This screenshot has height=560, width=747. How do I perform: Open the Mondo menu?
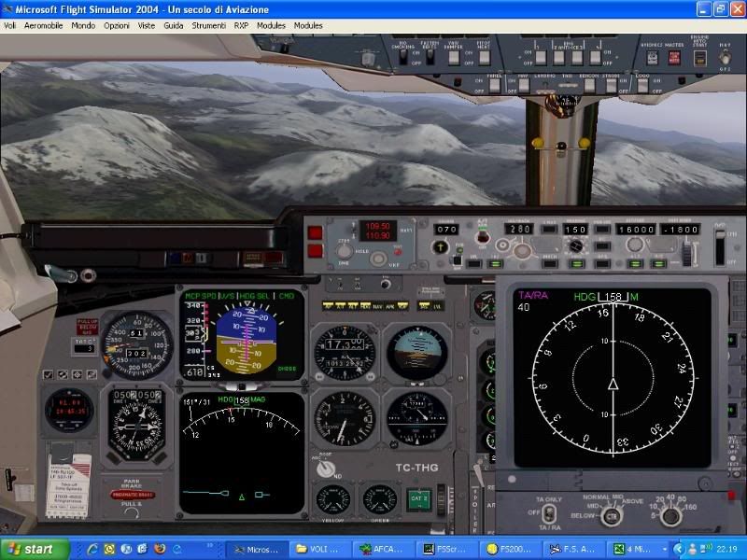[x=83, y=26]
